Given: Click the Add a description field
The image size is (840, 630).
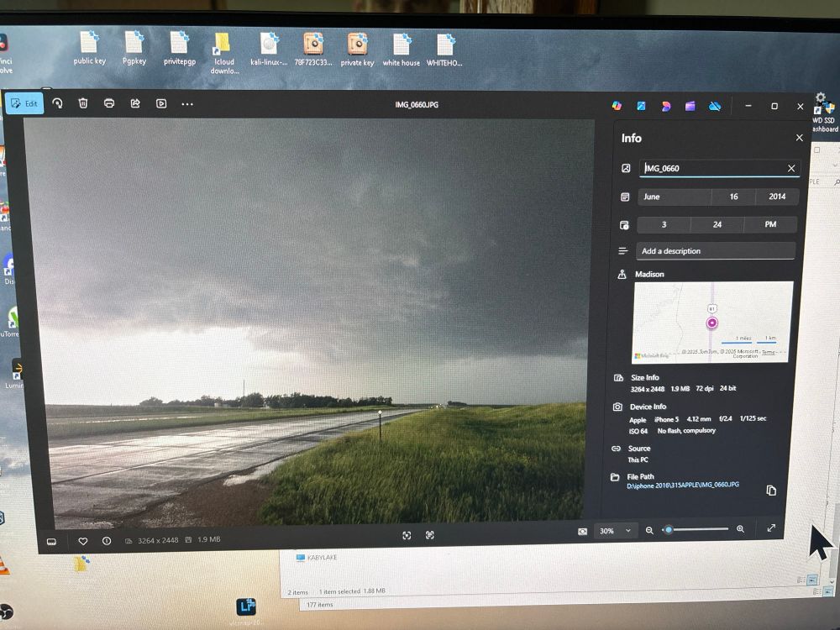Looking at the screenshot, I should (715, 250).
